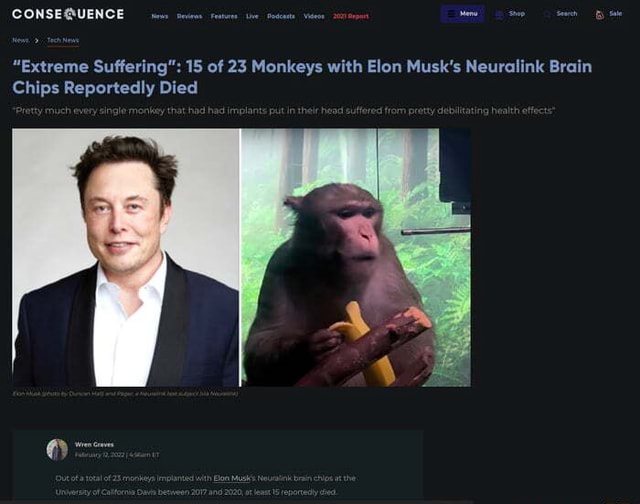The width and height of the screenshot is (640, 504).
Task: Click the breadcrumb chevron separator
Action: pyautogui.click(x=37, y=40)
